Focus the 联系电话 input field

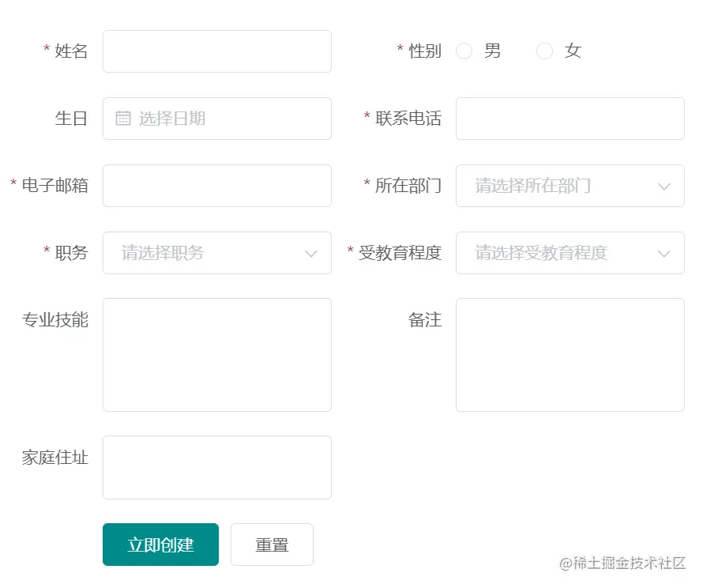pos(570,119)
